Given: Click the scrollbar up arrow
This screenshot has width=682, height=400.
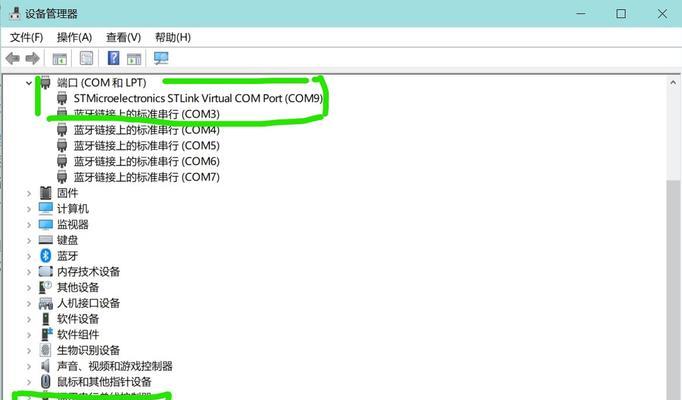Looking at the screenshot, I should (x=673, y=82).
